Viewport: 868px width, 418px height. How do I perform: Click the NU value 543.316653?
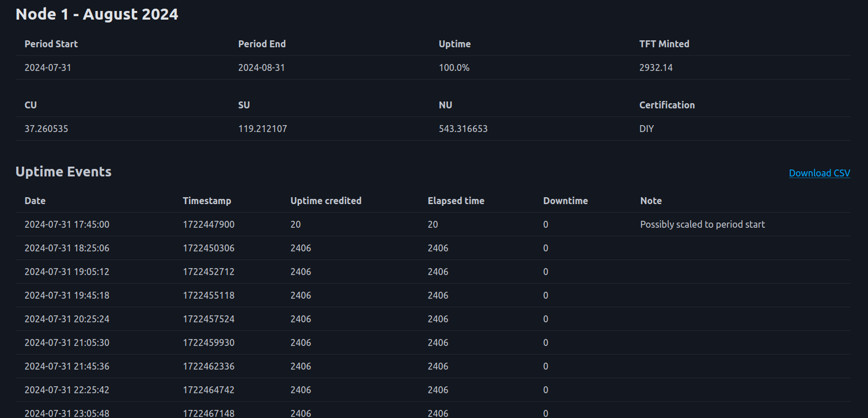tap(463, 129)
